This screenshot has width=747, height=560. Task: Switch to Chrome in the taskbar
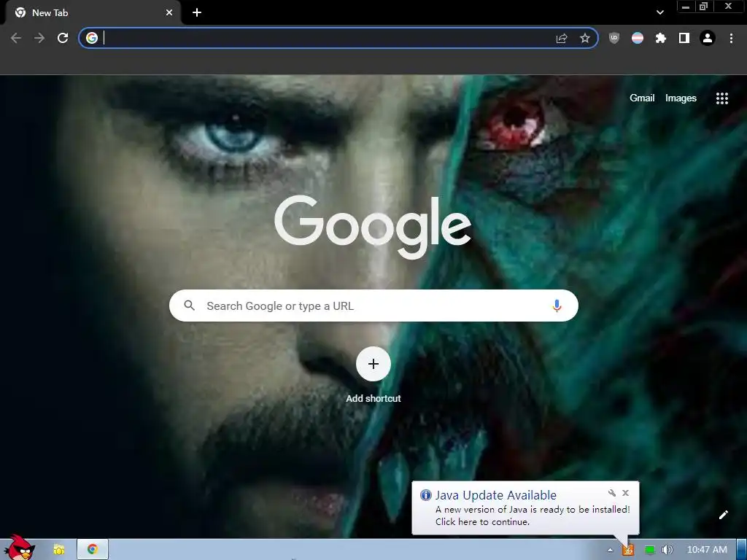click(93, 550)
